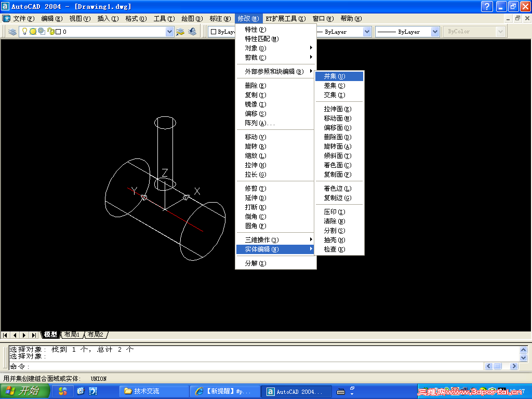Click the Make Object's Layer Current icon

tap(180, 32)
